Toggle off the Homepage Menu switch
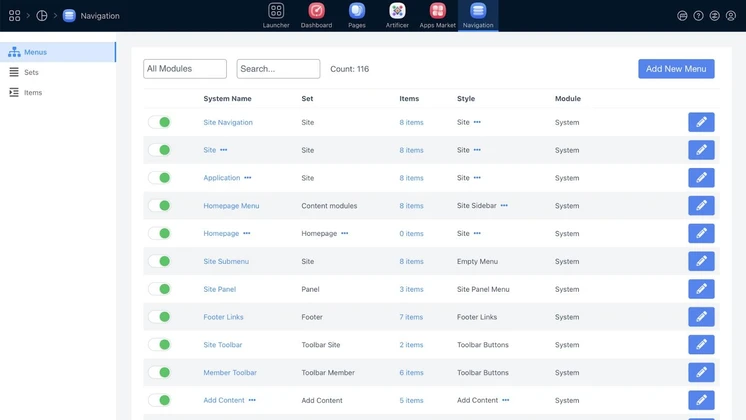746x420 pixels. coord(159,206)
